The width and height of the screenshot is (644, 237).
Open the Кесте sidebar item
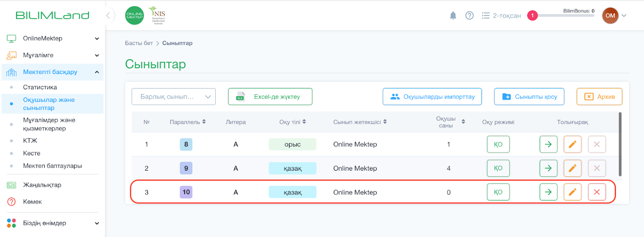click(x=32, y=153)
